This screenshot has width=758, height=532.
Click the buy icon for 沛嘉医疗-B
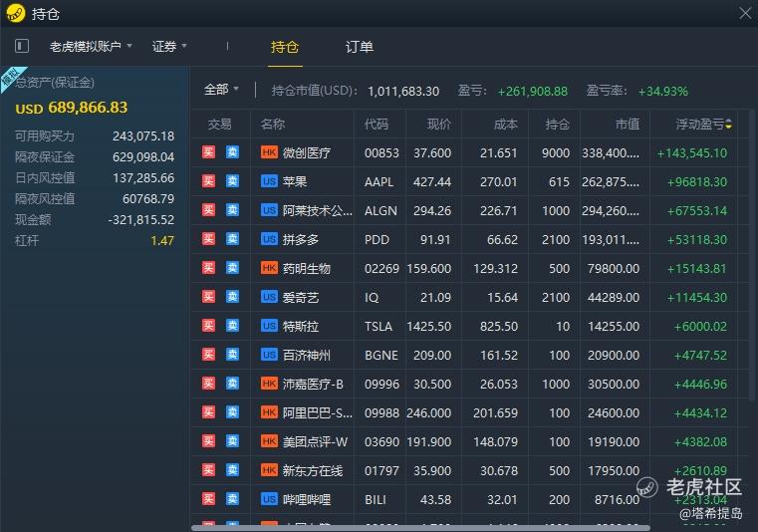[x=208, y=384]
